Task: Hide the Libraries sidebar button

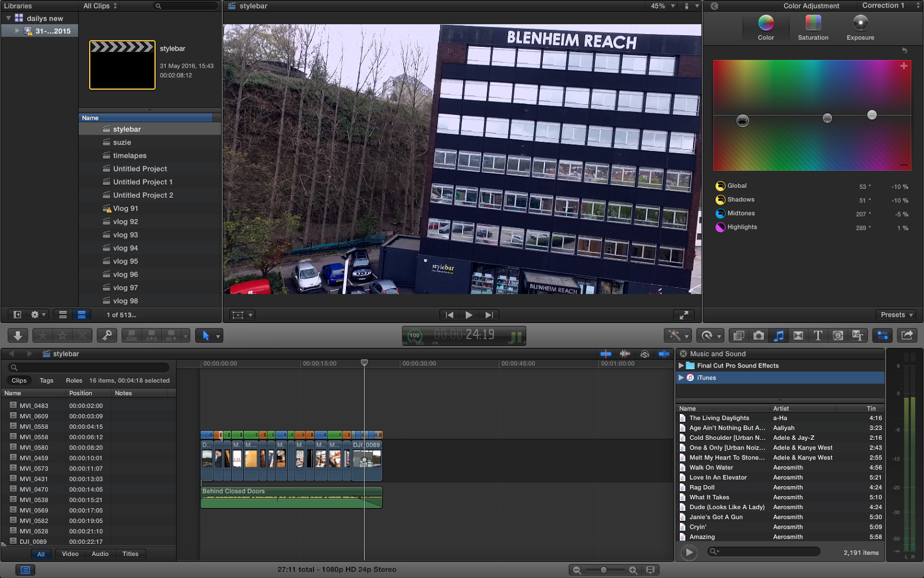Action: (17, 315)
